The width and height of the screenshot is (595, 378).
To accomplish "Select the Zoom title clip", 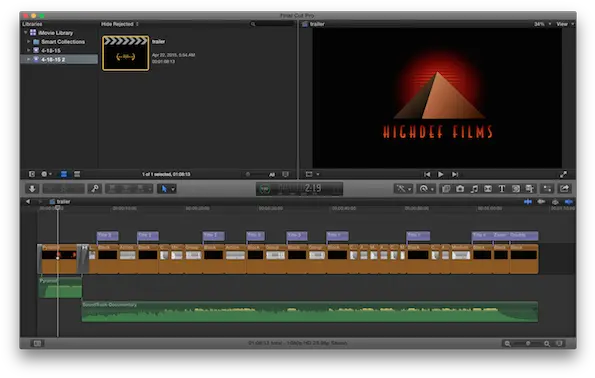I will (x=501, y=236).
